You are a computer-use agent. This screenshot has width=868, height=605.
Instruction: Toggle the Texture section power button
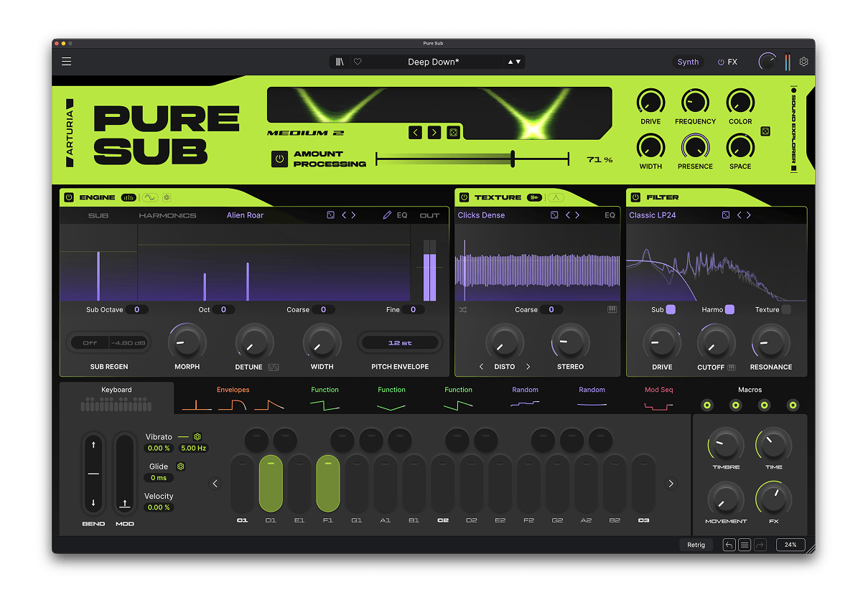[464, 197]
